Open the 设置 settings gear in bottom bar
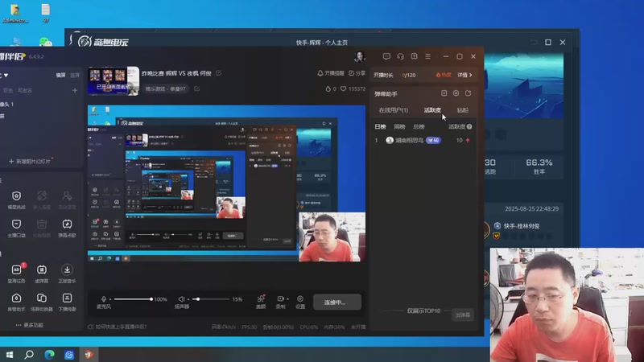The width and height of the screenshot is (644, 362). tap(300, 302)
